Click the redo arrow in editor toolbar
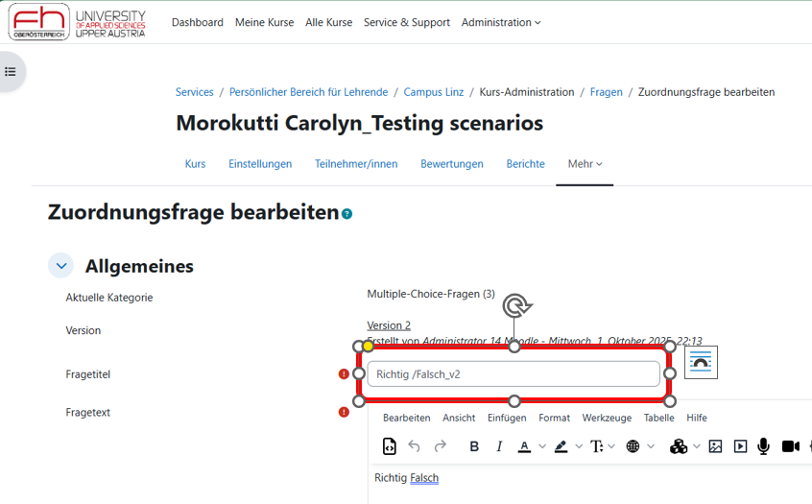812x504 pixels. 441,446
